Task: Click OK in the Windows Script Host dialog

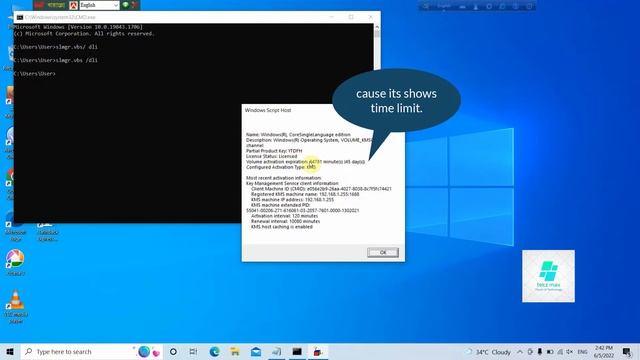Action: point(382,252)
